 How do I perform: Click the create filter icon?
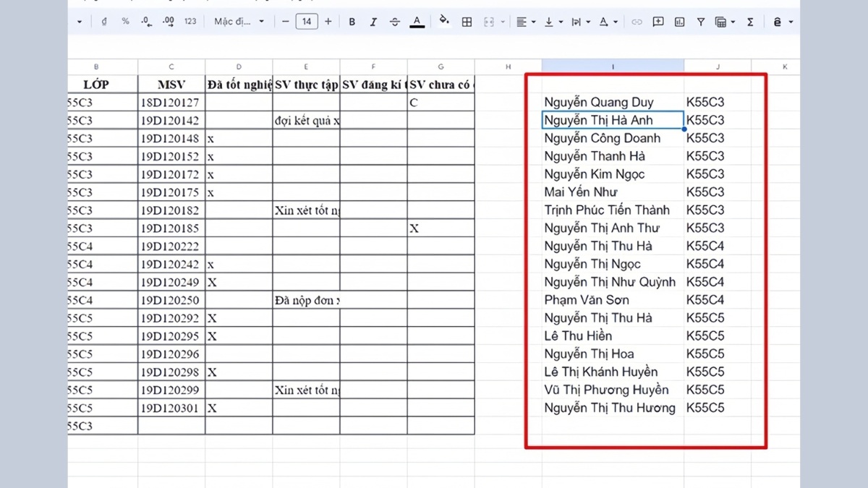[x=700, y=22]
